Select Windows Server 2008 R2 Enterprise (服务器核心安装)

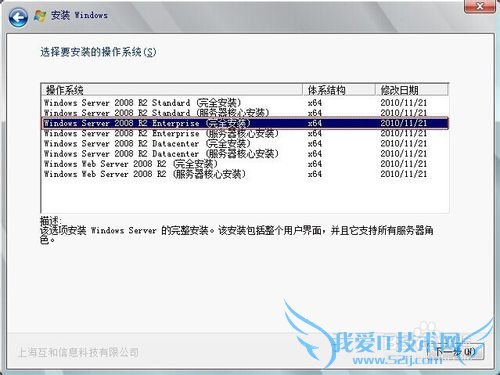(x=245, y=133)
